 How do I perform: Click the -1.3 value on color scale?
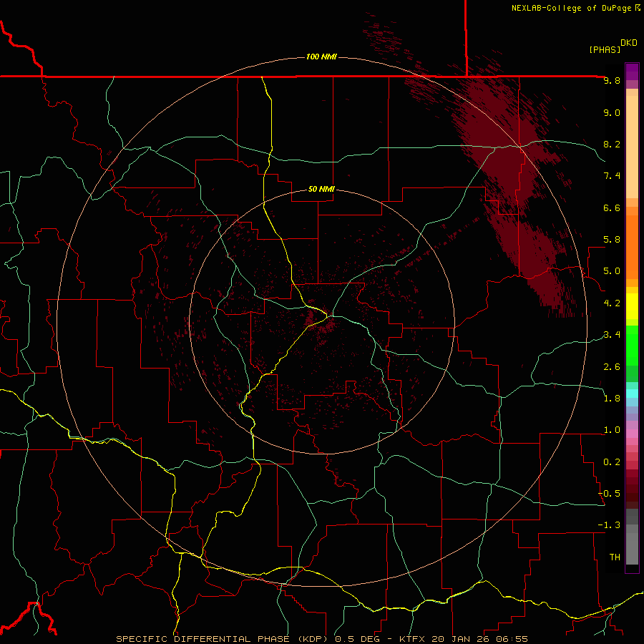click(x=609, y=525)
